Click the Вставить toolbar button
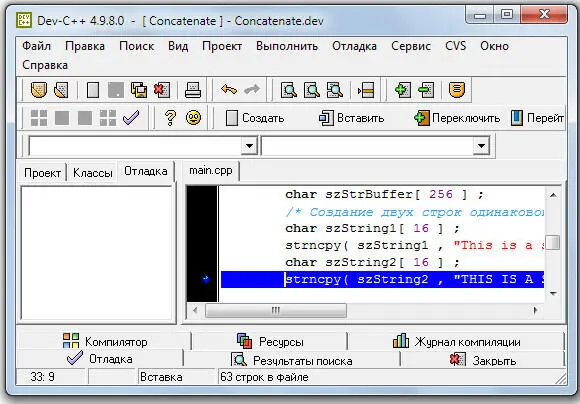This screenshot has width=580, height=404. click(x=352, y=118)
